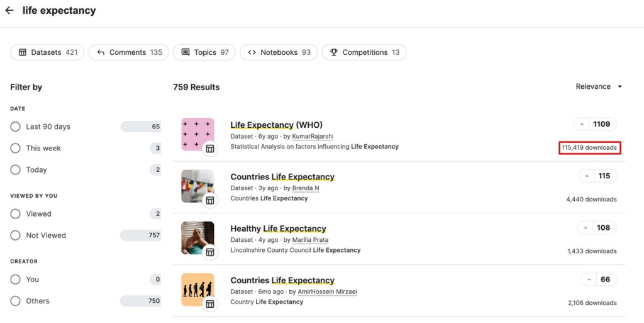Open Marília Prata's profile link
Image resolution: width=644 pixels, height=323 pixels.
pyautogui.click(x=310, y=240)
